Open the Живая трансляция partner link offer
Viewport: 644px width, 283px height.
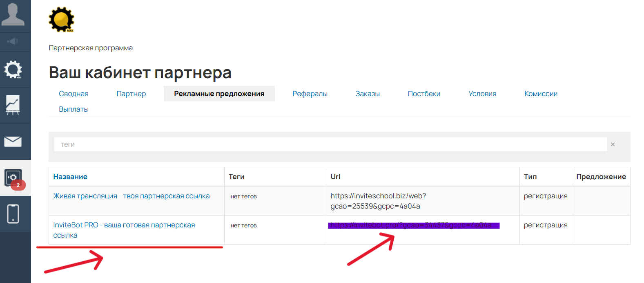click(131, 196)
